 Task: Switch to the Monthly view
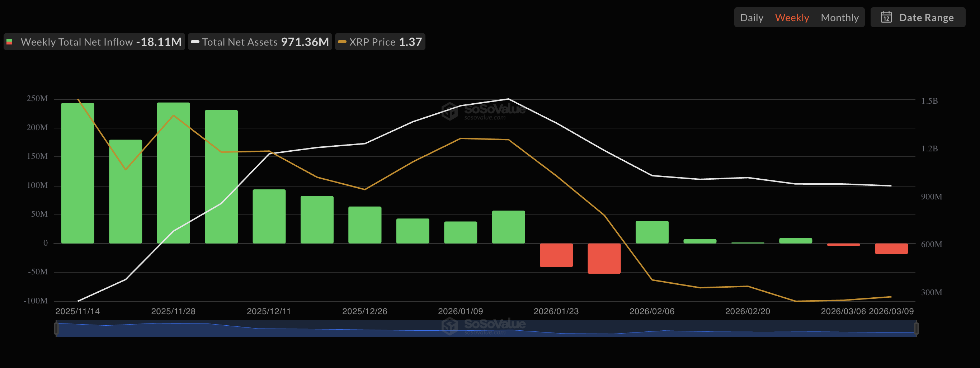tap(839, 18)
